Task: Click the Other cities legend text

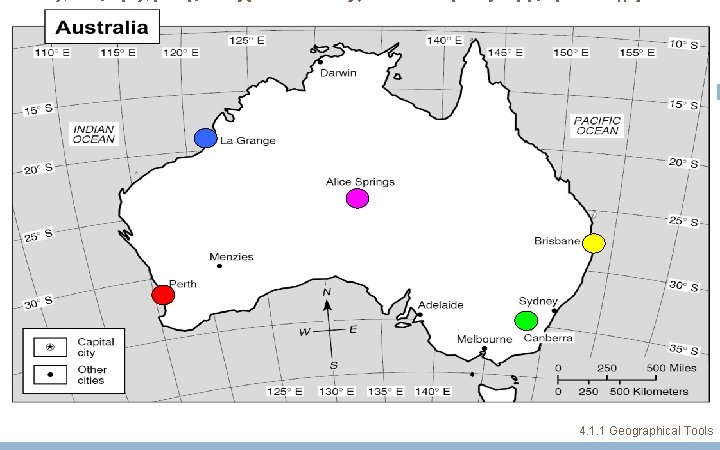Action: click(92, 375)
